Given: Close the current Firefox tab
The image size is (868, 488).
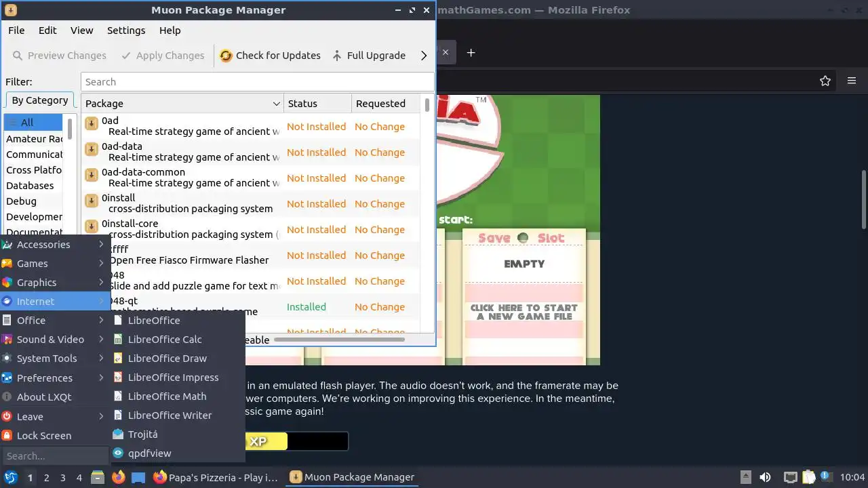Looking at the screenshot, I should point(446,52).
